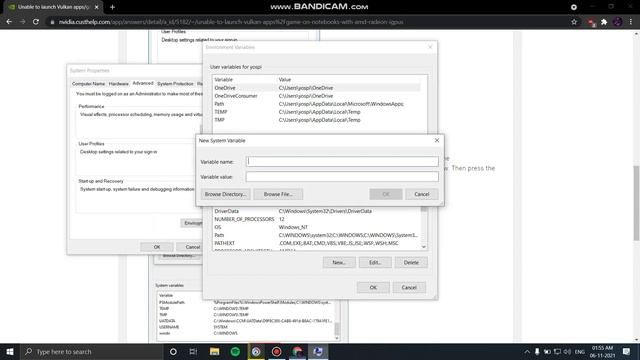Click the red extension icon in Chrome toolbar
Viewport: 640px width, 360px height.
591,22
